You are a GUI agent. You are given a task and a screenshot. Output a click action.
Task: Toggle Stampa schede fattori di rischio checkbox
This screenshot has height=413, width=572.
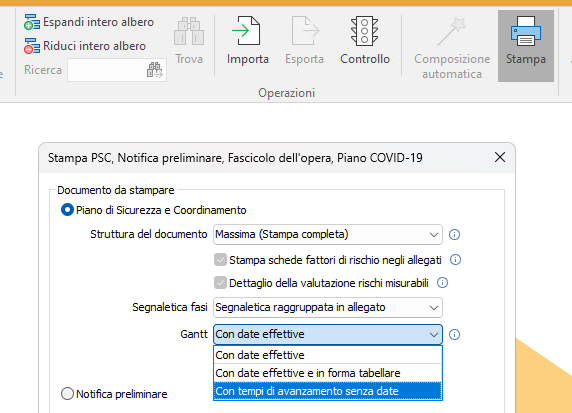click(220, 260)
